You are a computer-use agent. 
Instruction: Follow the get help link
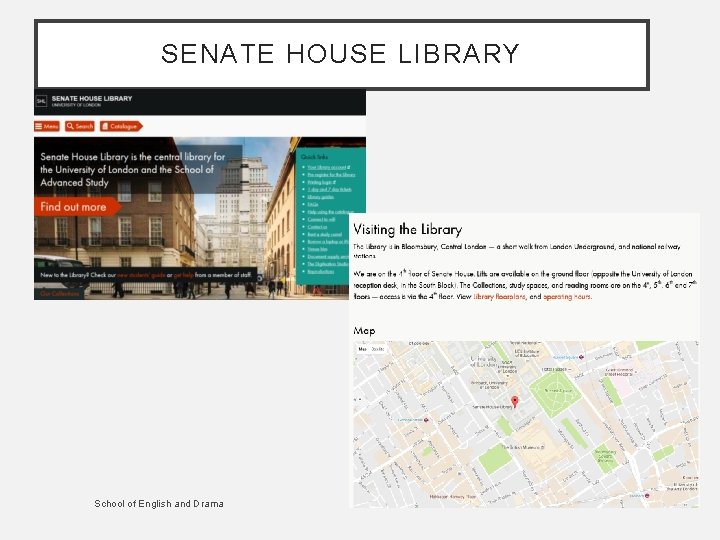click(x=183, y=275)
